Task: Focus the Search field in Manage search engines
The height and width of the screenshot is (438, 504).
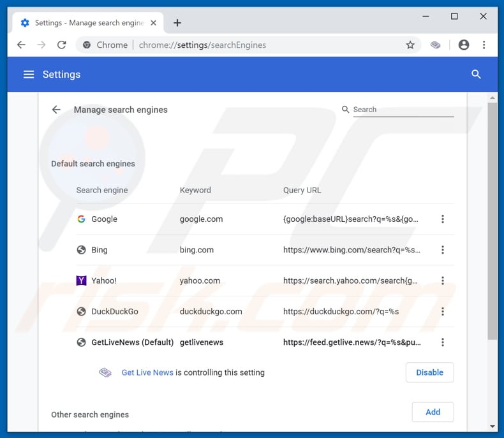Action: pos(403,110)
